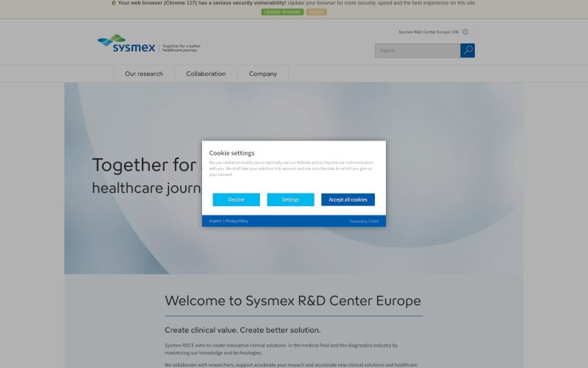Viewport: 588px width, 368px height.
Task: Click the browser warning shield icon
Action: (114, 3)
